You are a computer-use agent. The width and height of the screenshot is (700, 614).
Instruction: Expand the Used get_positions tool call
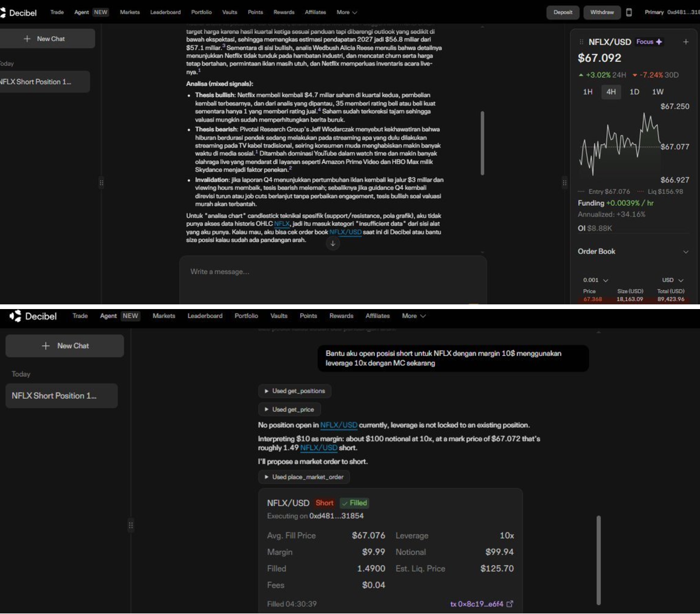point(295,391)
